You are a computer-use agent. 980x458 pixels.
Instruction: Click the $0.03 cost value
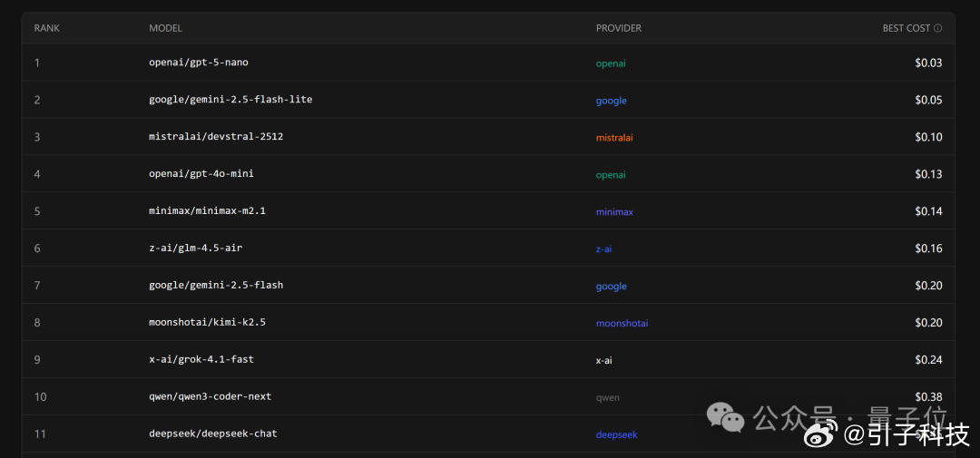pyautogui.click(x=929, y=63)
